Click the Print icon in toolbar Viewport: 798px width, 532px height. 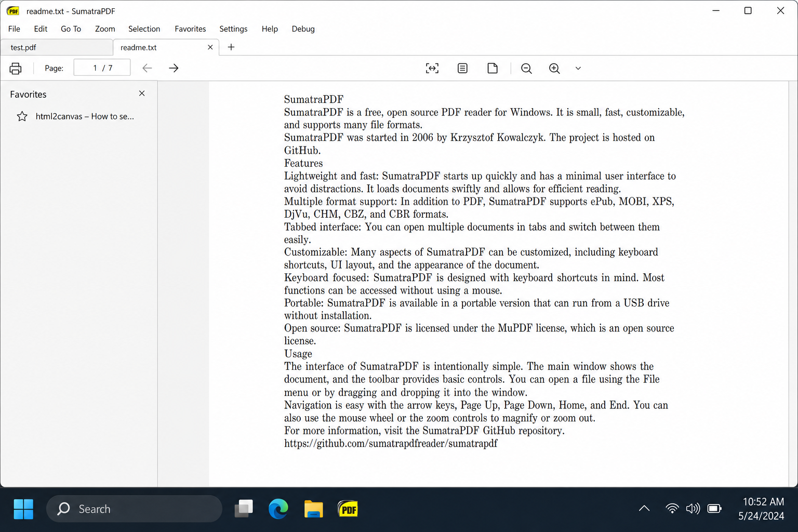[16, 68]
